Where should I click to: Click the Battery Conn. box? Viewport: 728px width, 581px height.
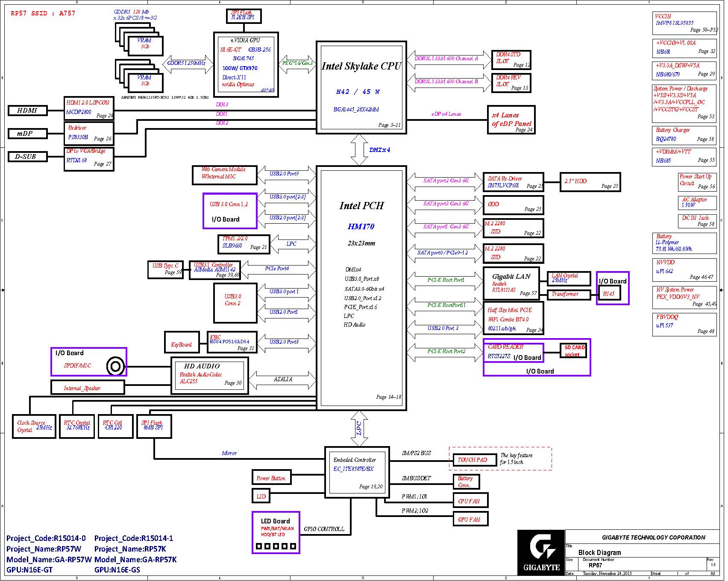click(466, 482)
